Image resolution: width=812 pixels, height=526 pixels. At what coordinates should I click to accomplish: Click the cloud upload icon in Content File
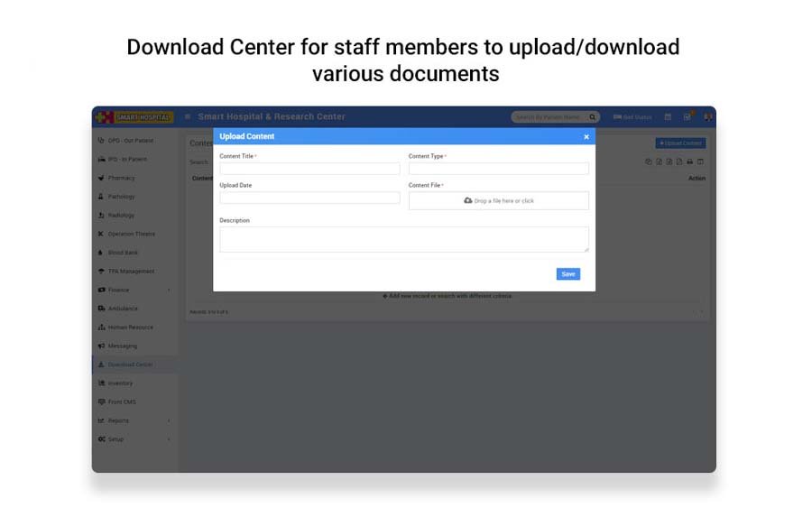[467, 200]
